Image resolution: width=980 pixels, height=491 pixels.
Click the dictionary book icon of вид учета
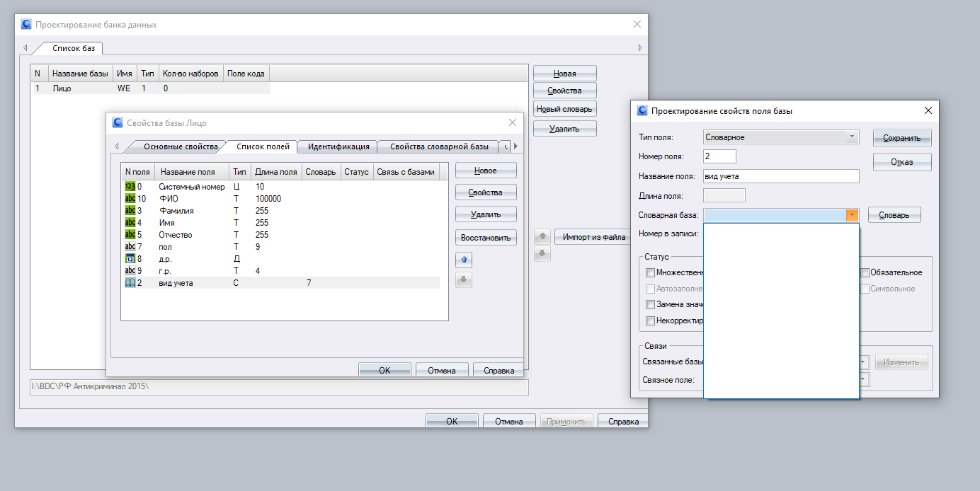130,282
